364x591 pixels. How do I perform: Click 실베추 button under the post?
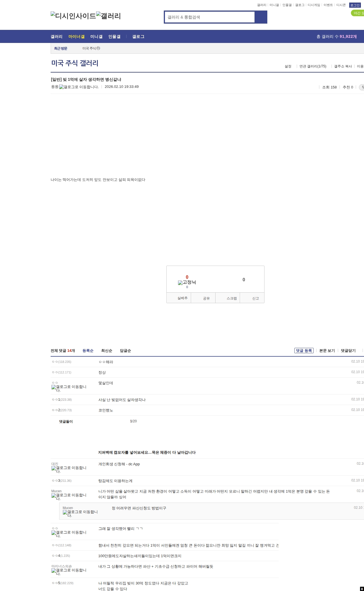click(179, 298)
